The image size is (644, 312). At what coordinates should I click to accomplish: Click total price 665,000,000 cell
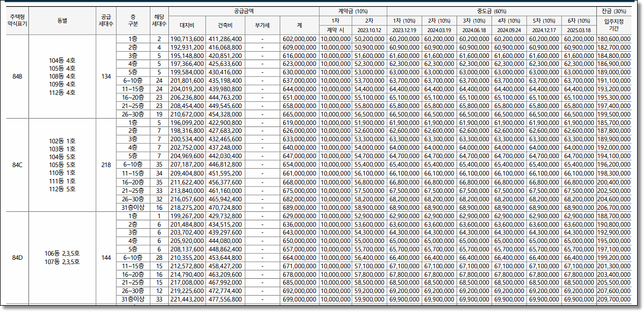299,114
